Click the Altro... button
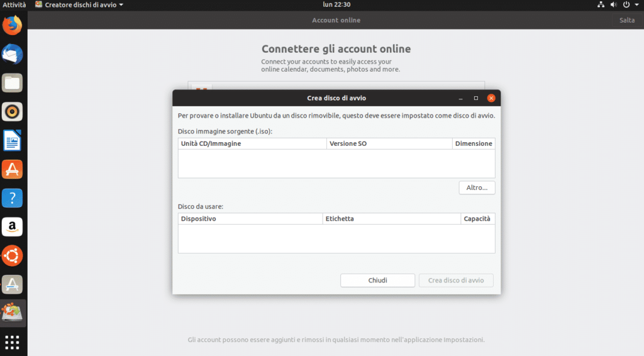The width and height of the screenshot is (644, 356). click(x=477, y=187)
